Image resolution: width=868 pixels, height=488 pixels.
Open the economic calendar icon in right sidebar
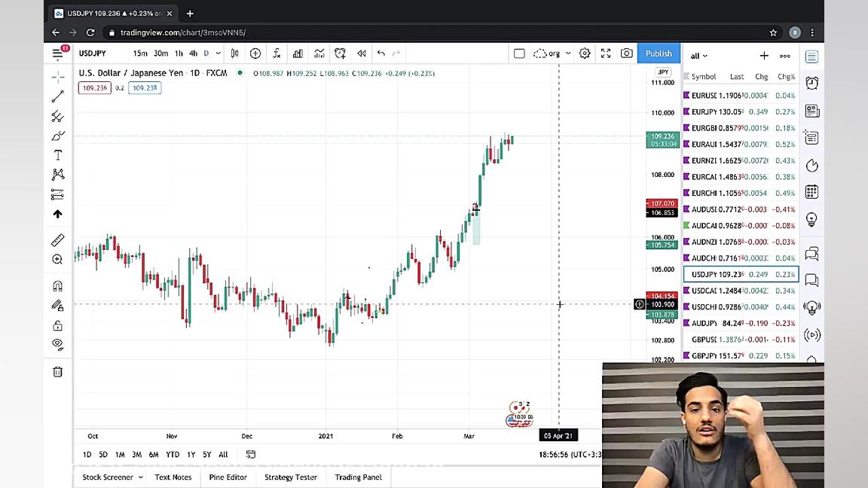(812, 192)
